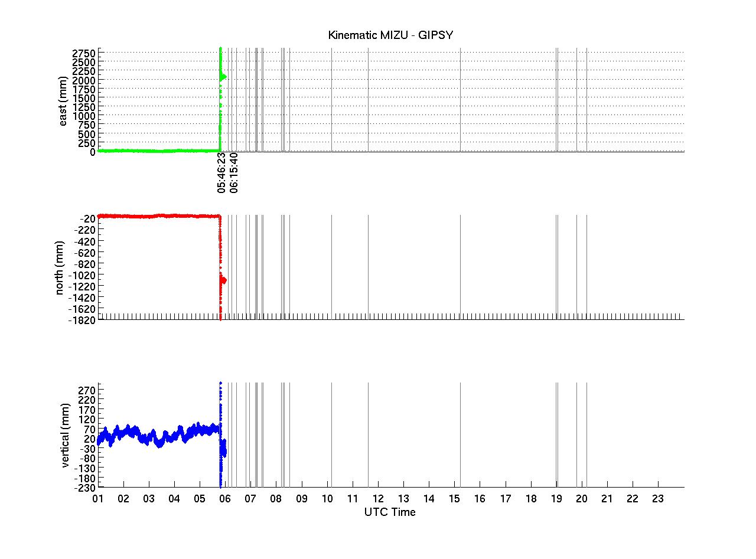Viewport: 756px width, 559px height.
Task: Click the plot title Kinematic MIZU - GIPSY
Action: pos(390,35)
